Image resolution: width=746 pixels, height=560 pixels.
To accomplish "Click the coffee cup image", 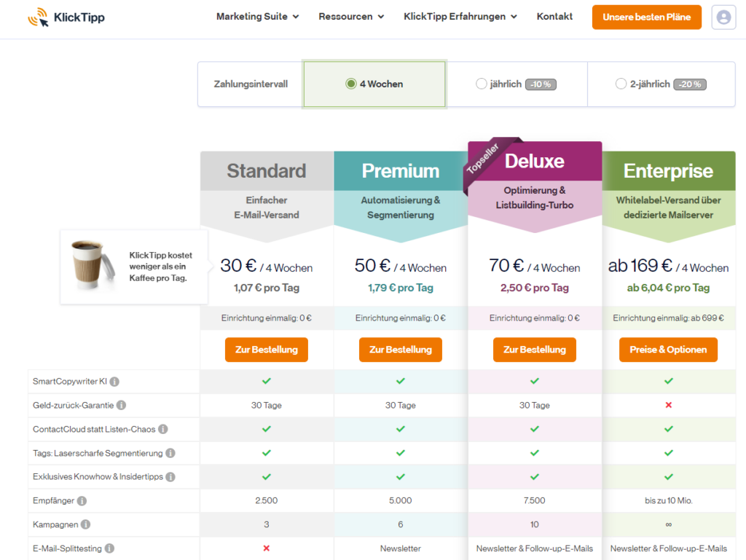I will (x=93, y=265).
